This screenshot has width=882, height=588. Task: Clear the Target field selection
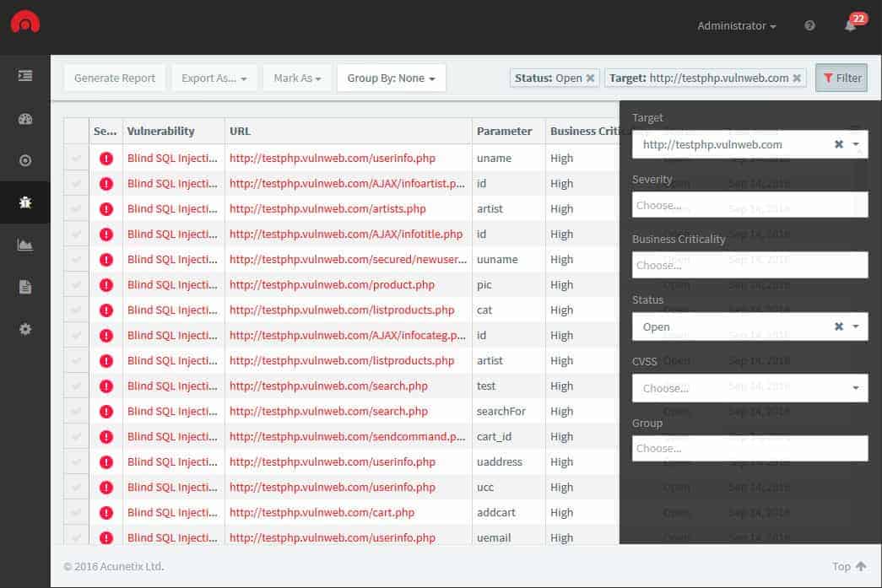pyautogui.click(x=839, y=144)
